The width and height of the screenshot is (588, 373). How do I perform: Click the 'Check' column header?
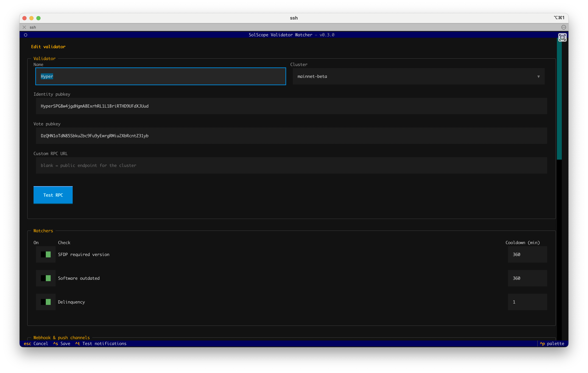(64, 242)
